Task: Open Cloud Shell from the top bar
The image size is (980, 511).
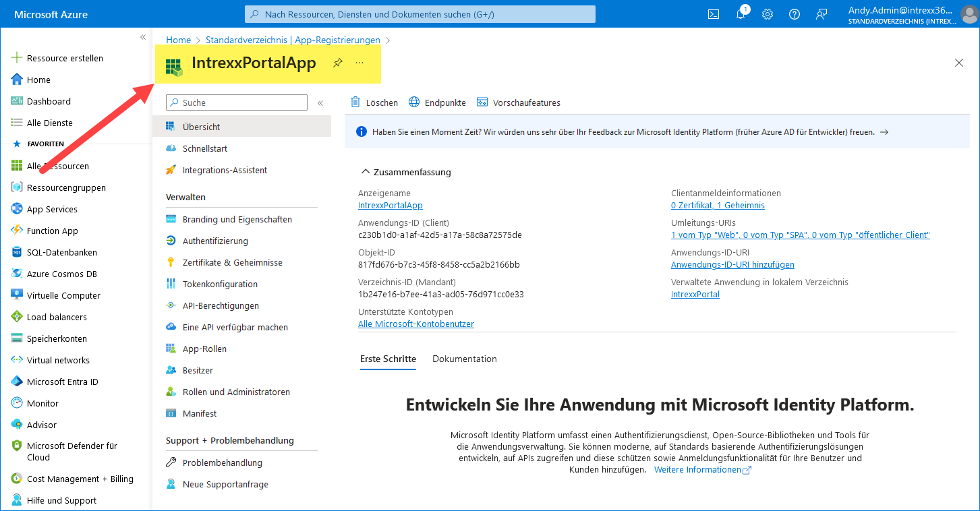Action: click(x=714, y=14)
